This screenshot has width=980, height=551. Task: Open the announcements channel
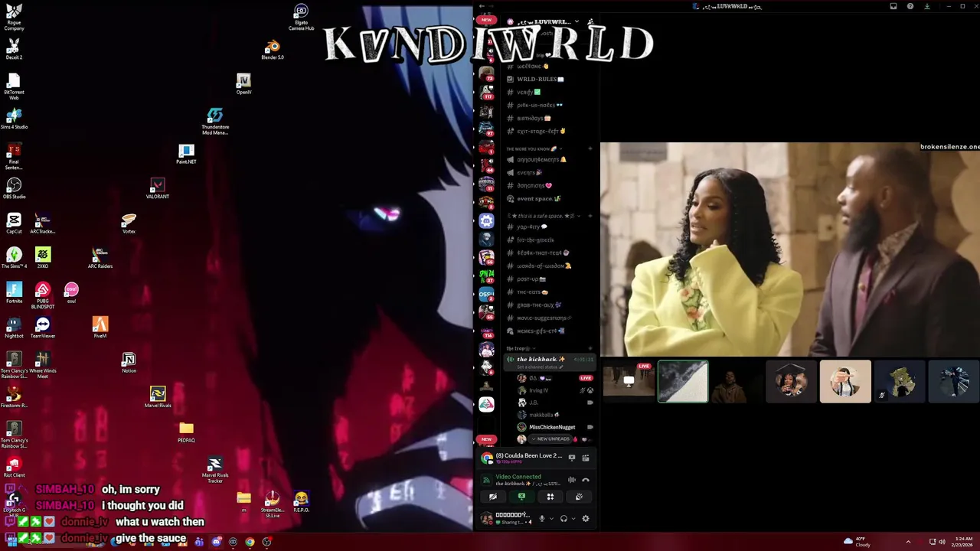(541, 159)
